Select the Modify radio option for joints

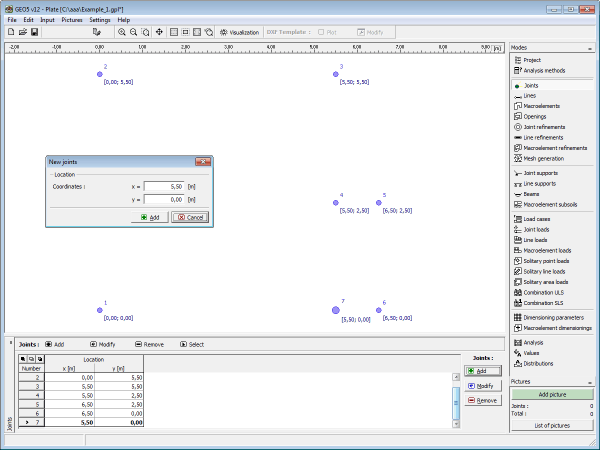102,344
